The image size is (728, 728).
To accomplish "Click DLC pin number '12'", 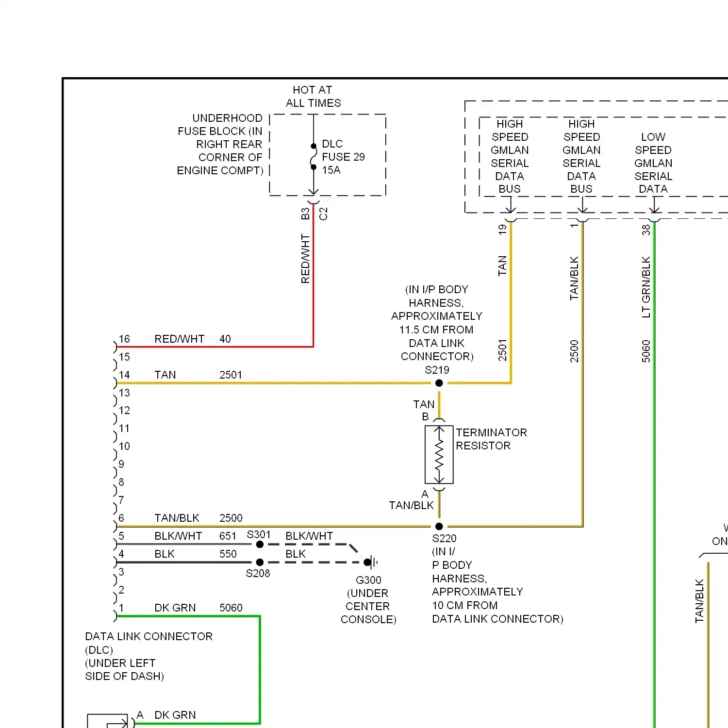I will pyautogui.click(x=124, y=410).
